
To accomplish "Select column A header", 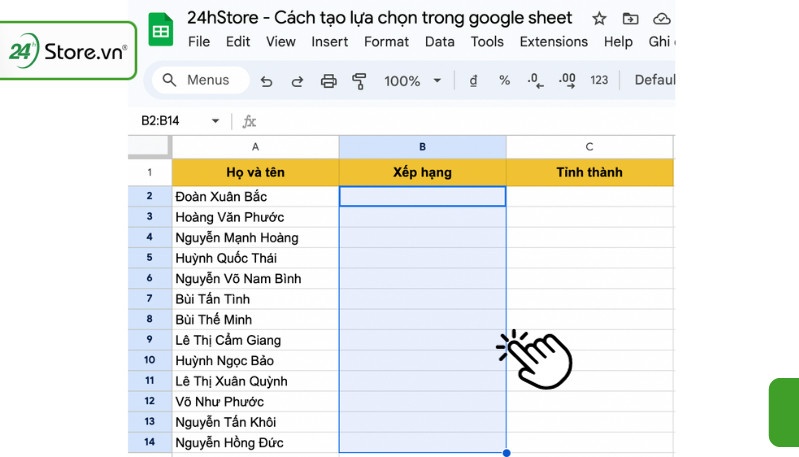I will (x=255, y=147).
